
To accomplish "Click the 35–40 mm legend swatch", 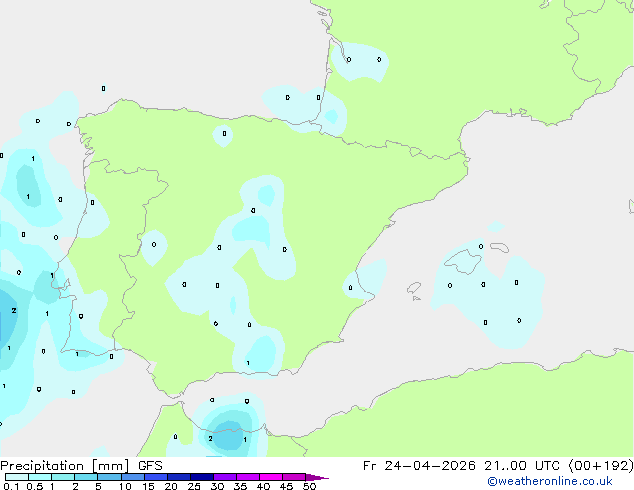I will click(x=248, y=477).
